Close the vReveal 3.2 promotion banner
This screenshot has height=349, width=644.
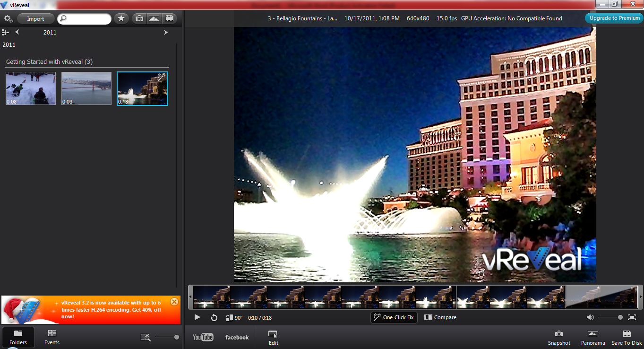174,302
